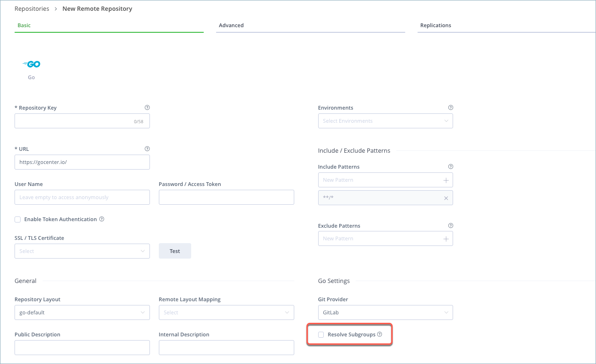Viewport: 596px width, 364px height.
Task: Click the Enable Token Authentication help icon
Action: coord(102,219)
